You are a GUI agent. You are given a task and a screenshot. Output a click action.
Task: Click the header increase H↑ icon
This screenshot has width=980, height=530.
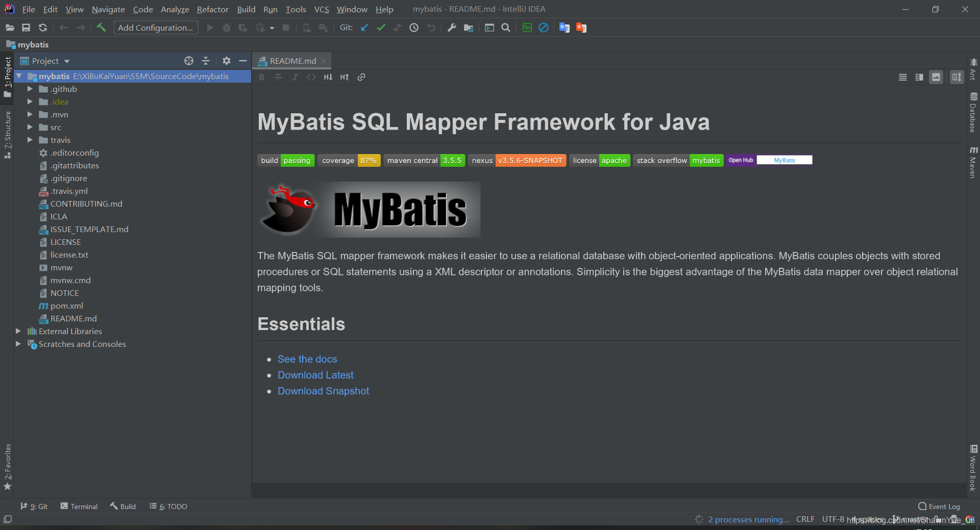pos(345,77)
